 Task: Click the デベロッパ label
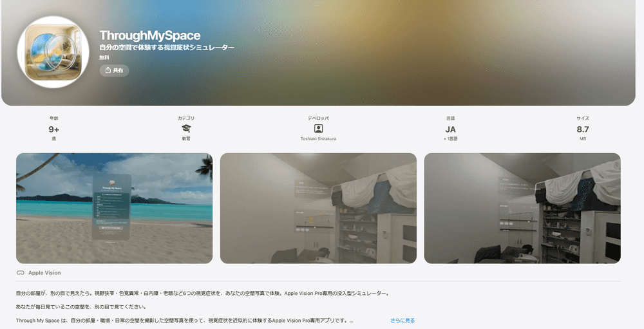pyautogui.click(x=318, y=118)
